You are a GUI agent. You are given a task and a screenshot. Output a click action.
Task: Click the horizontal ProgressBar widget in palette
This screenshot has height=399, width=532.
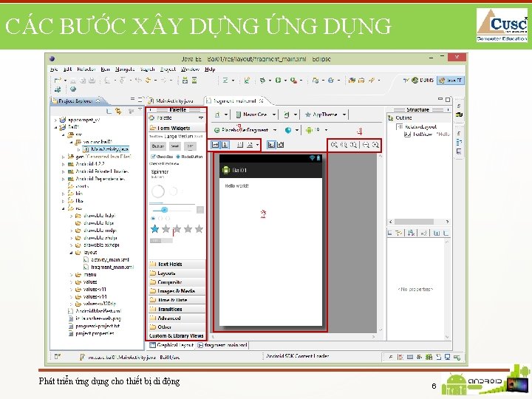(172, 204)
